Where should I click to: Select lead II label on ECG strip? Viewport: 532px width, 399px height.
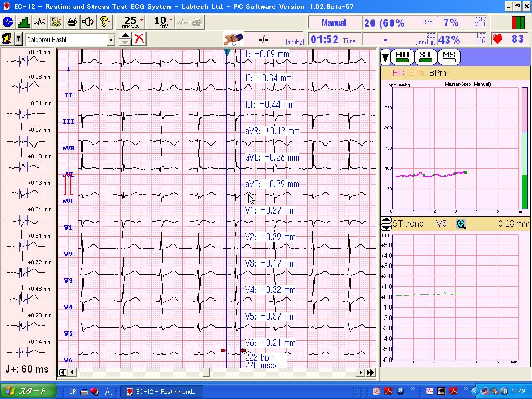69,95
